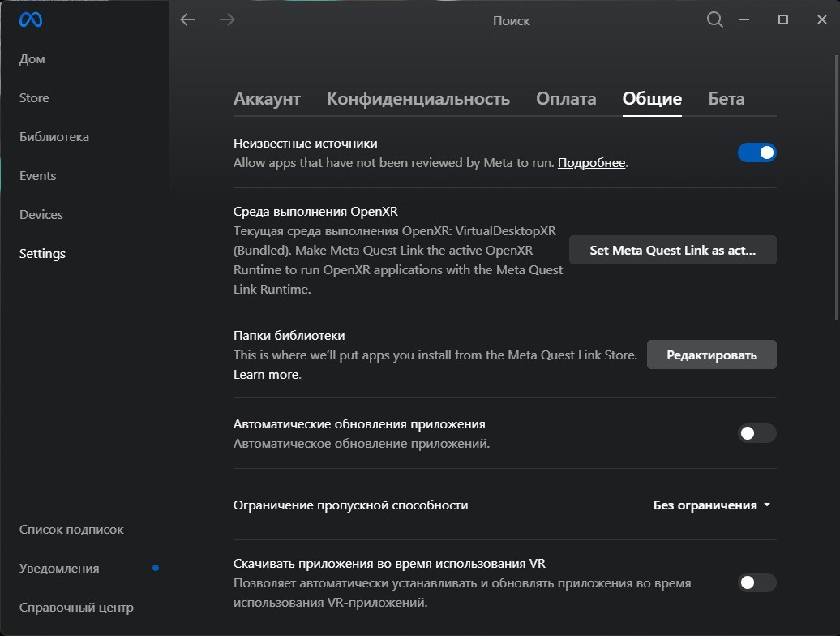Viewport: 840px width, 636px height.
Task: Select Settings in the sidebar
Action: point(42,253)
